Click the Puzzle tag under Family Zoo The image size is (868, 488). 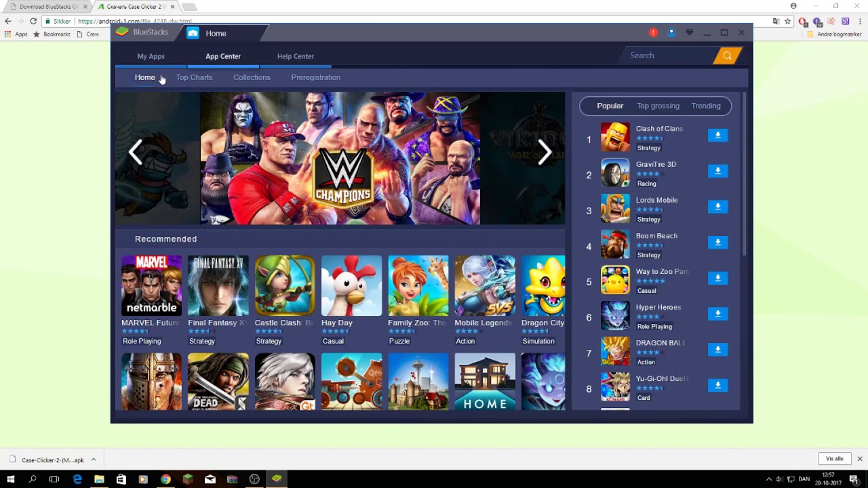(x=399, y=341)
